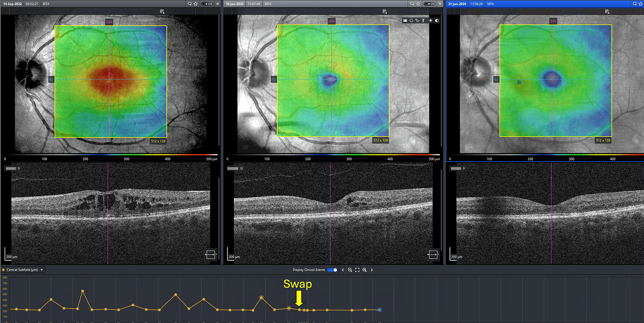
Task: Select the 10-Jan-2023 exam header
Action: pos(235,3)
